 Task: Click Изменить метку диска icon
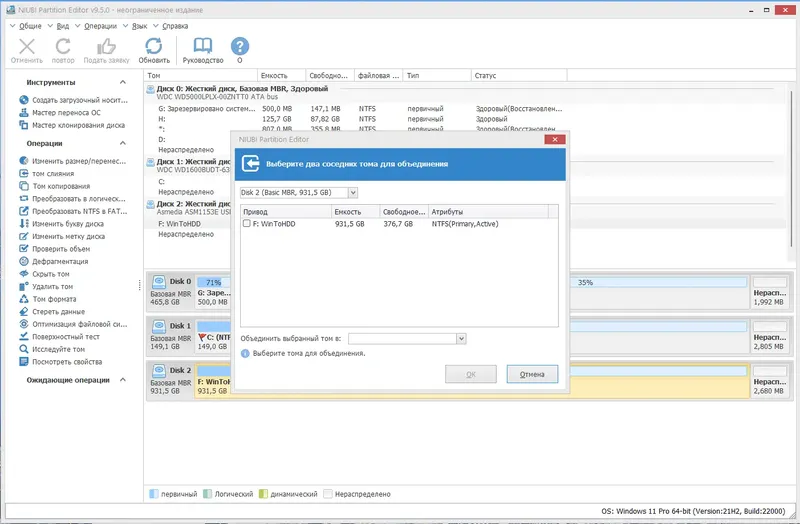point(23,236)
